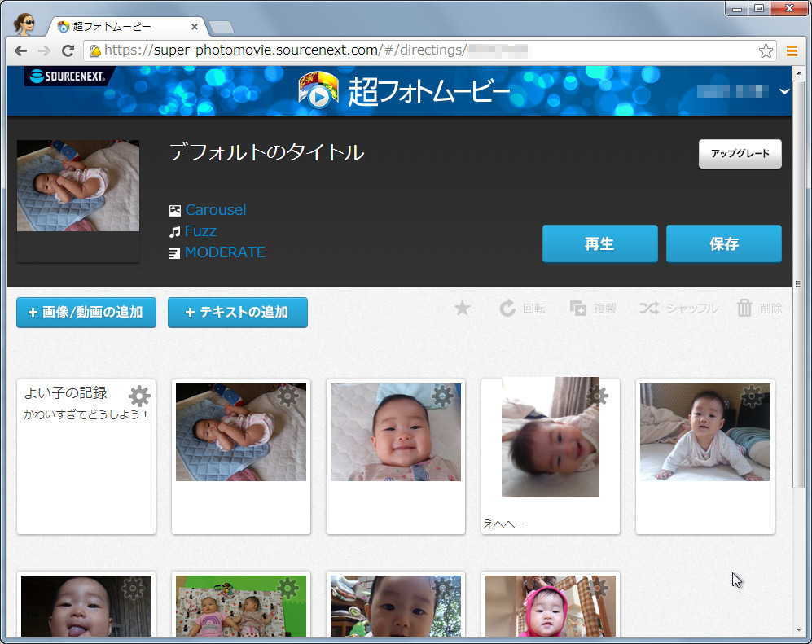Click the gear icon on the えへへー photo slide
Viewport: 812px width, 644px height.
coord(598,396)
